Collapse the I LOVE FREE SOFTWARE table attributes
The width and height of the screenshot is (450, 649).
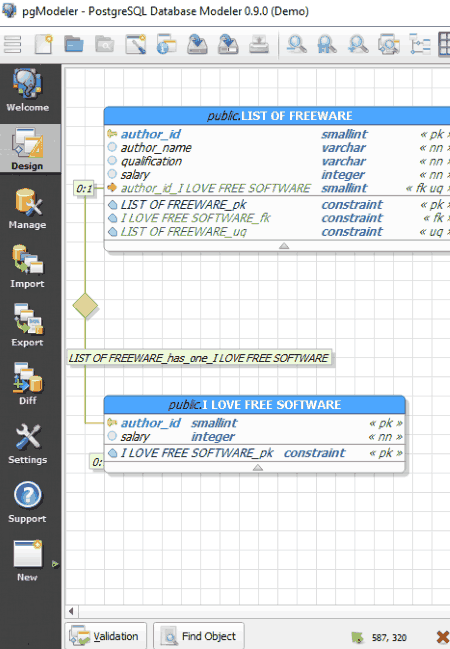[258, 468]
